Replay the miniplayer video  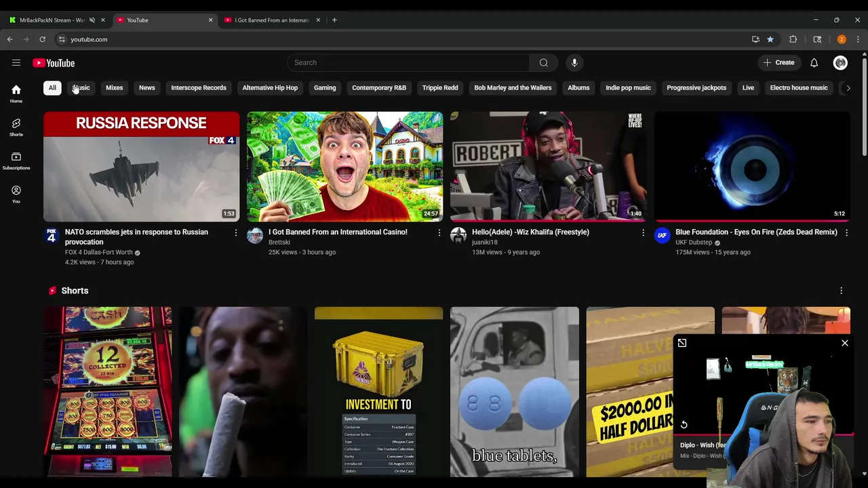684,425
